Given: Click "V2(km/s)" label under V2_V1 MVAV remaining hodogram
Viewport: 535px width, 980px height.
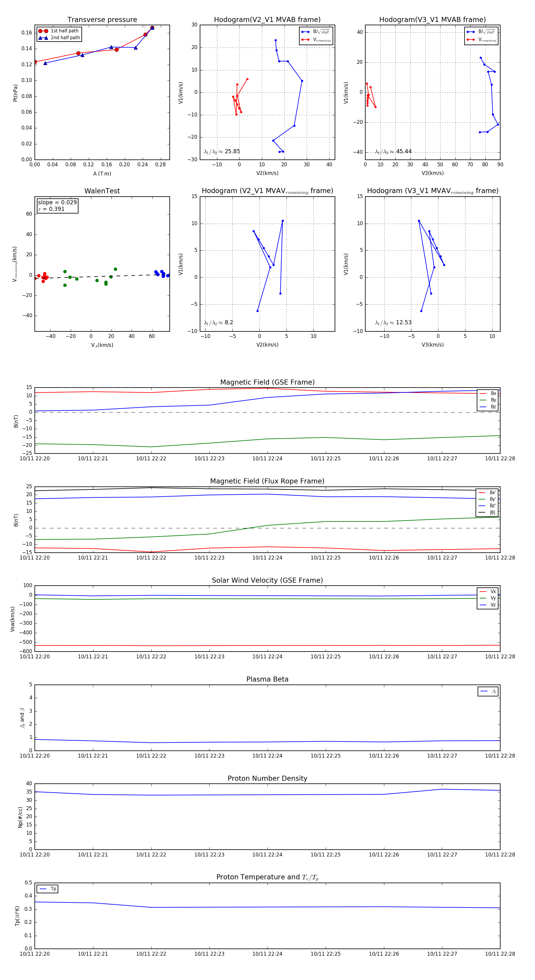Looking at the screenshot, I should pos(267,345).
